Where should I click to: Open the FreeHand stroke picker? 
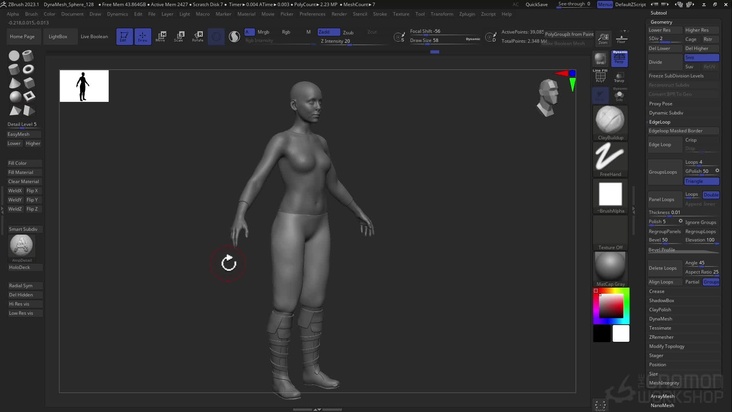point(609,157)
